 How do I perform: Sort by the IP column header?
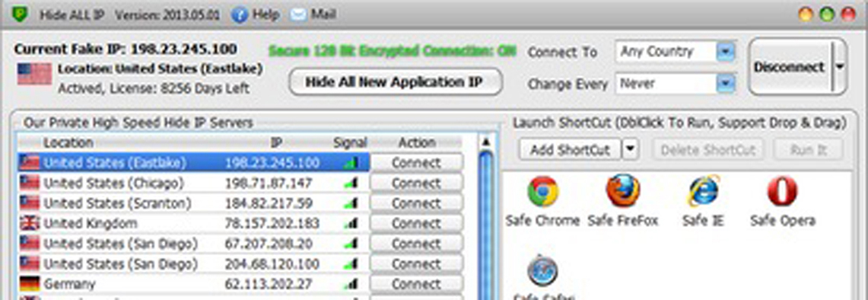[276, 142]
